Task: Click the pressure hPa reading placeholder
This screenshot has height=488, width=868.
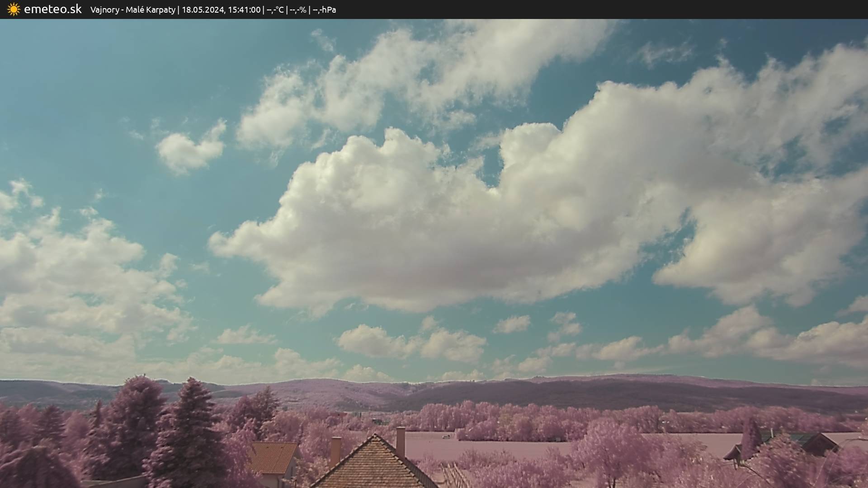Action: point(324,10)
